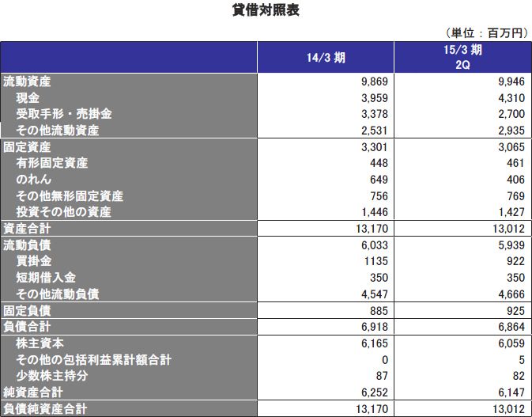Click the 貸借対照表 title
The height and width of the screenshot is (417, 532).
266,10
